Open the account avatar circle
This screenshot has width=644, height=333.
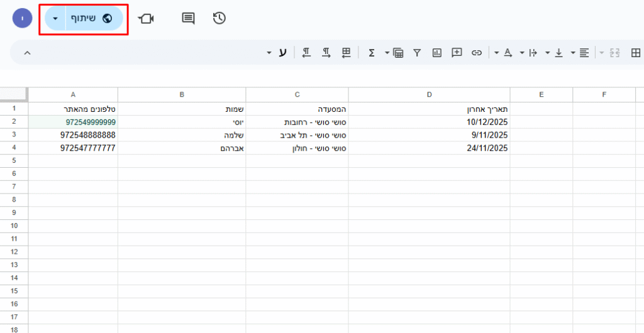[x=22, y=19]
